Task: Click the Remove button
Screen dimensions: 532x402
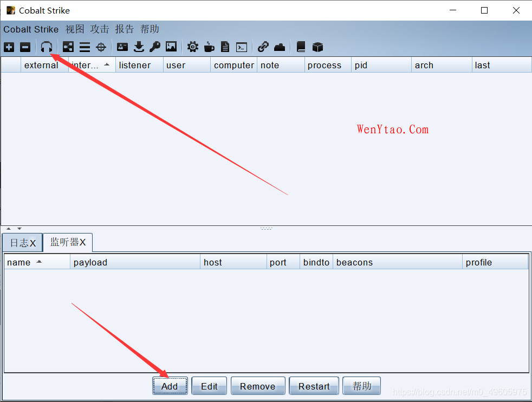Action: click(x=258, y=386)
